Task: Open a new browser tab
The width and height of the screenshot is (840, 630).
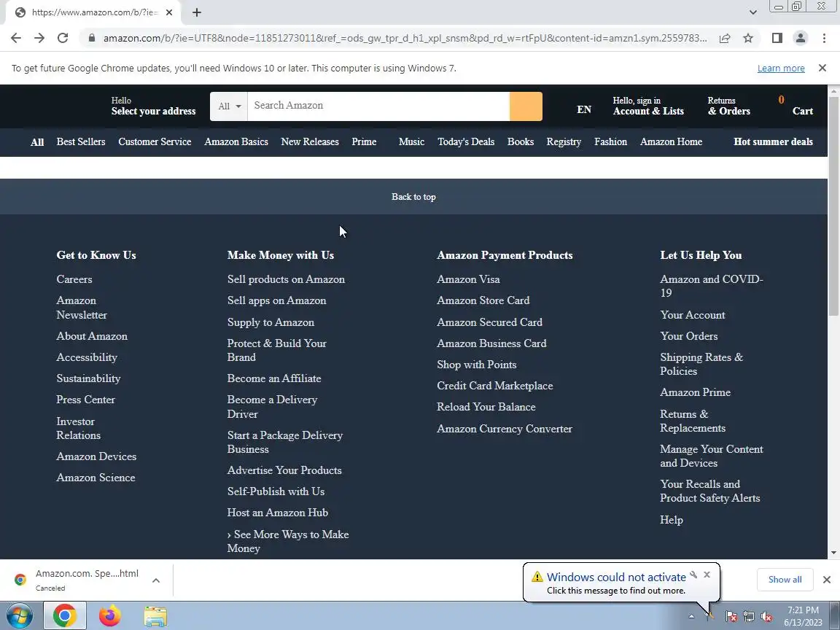Action: tap(197, 12)
